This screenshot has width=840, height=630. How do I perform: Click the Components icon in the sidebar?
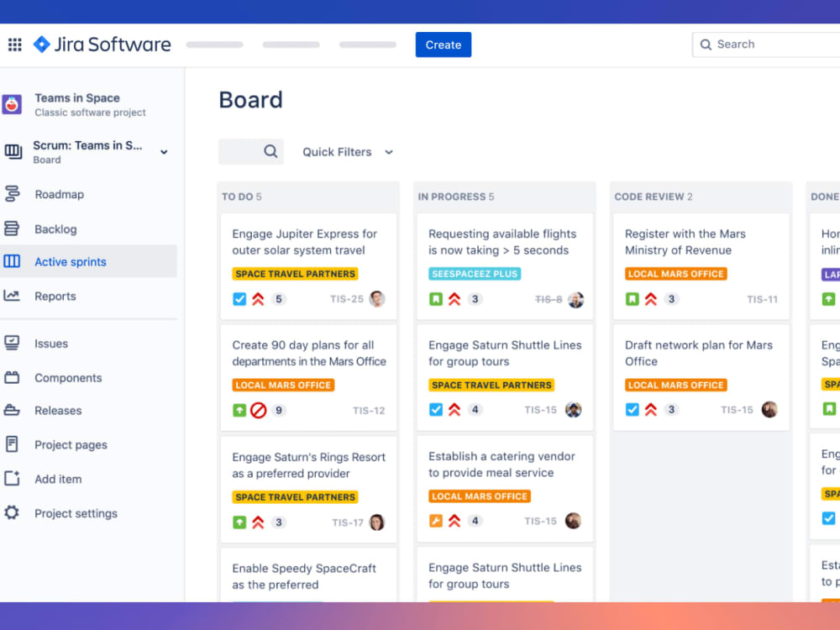[14, 378]
